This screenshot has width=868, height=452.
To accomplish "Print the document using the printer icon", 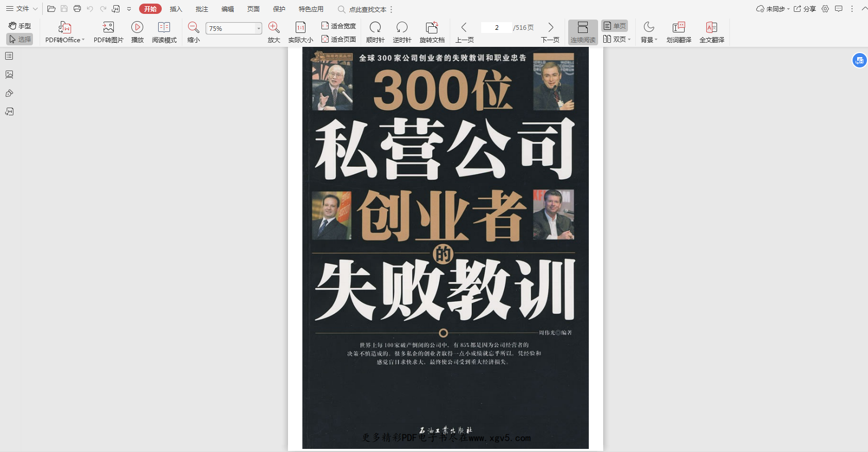I will coord(77,9).
